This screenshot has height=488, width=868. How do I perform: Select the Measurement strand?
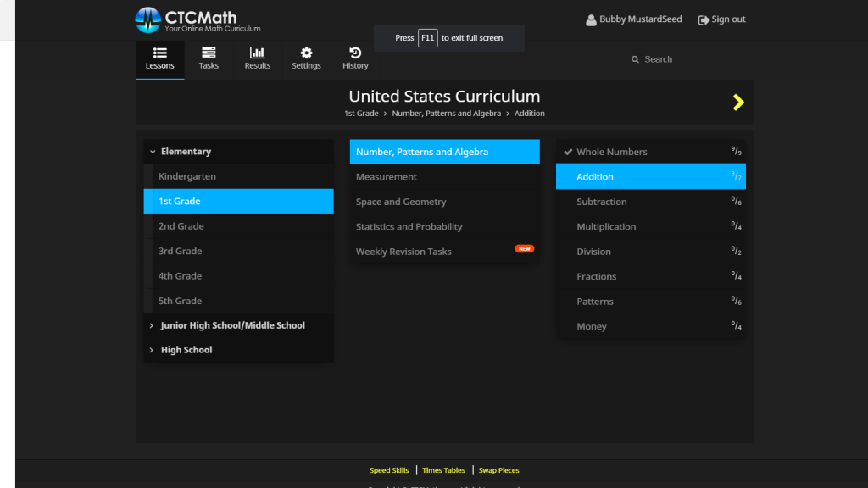[x=444, y=177]
